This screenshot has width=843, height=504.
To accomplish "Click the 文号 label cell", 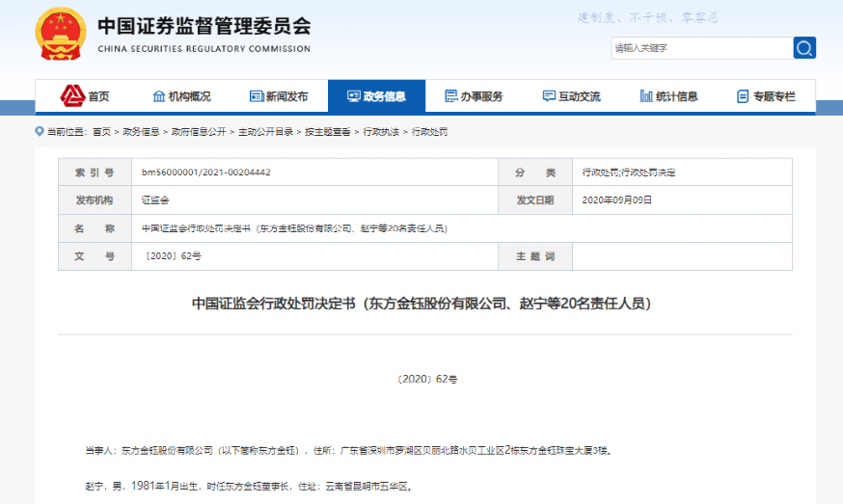I will (95, 256).
